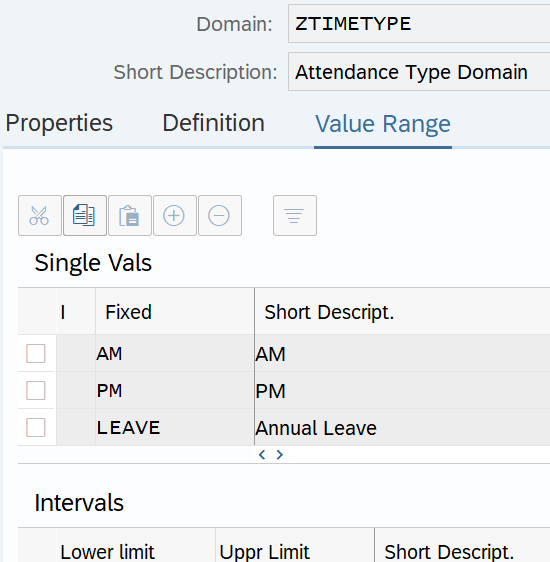Click the Cut scissors icon

[x=40, y=215]
